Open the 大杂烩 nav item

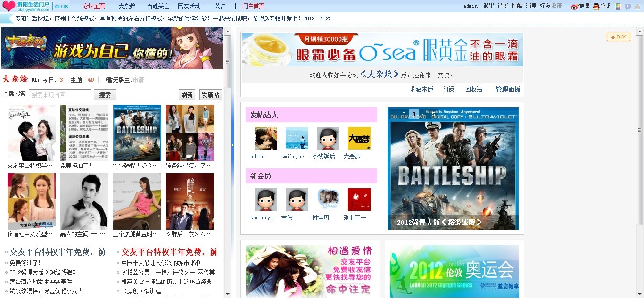127,6
